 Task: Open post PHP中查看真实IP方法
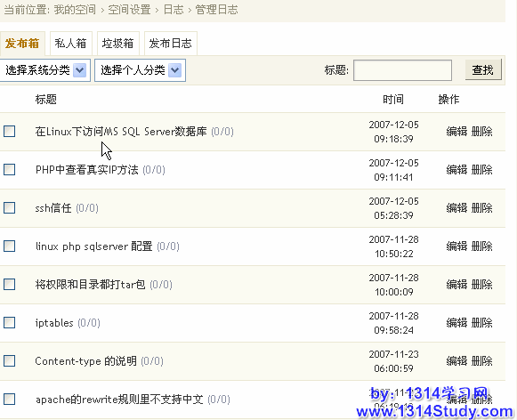(86, 170)
